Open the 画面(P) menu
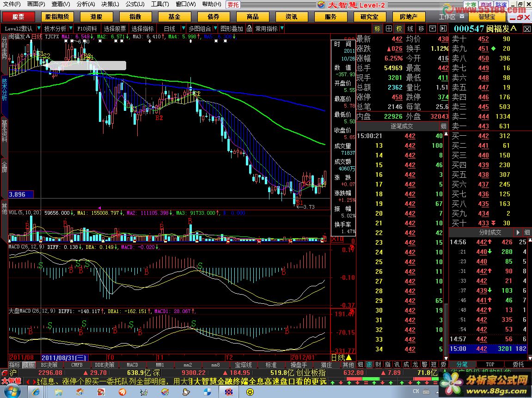 [36, 5]
